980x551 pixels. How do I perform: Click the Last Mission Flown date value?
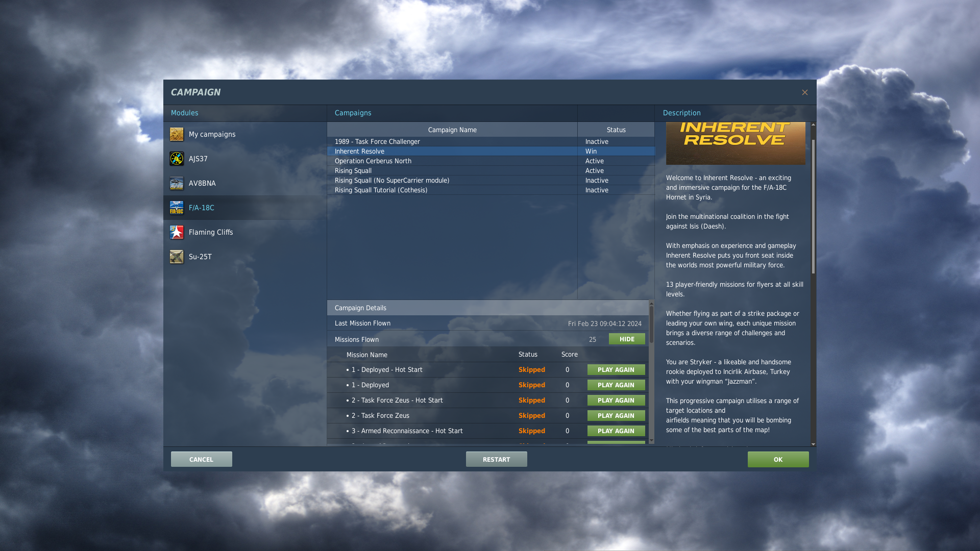pos(605,324)
